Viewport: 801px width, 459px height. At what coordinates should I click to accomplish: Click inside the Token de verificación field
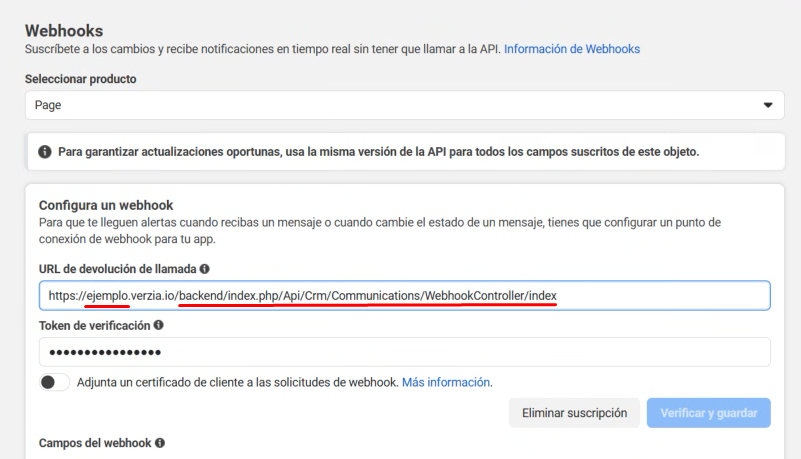[x=404, y=352]
